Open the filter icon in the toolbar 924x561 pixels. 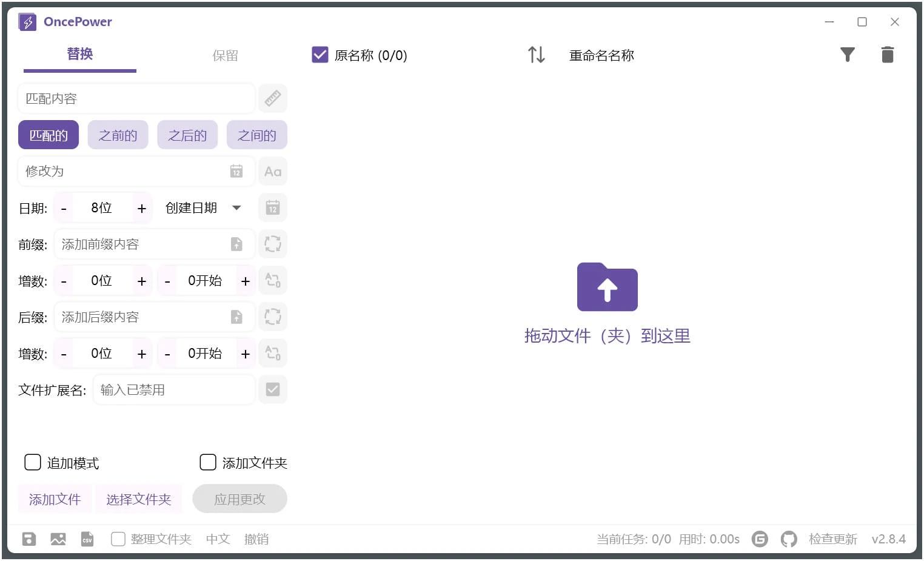coord(847,55)
